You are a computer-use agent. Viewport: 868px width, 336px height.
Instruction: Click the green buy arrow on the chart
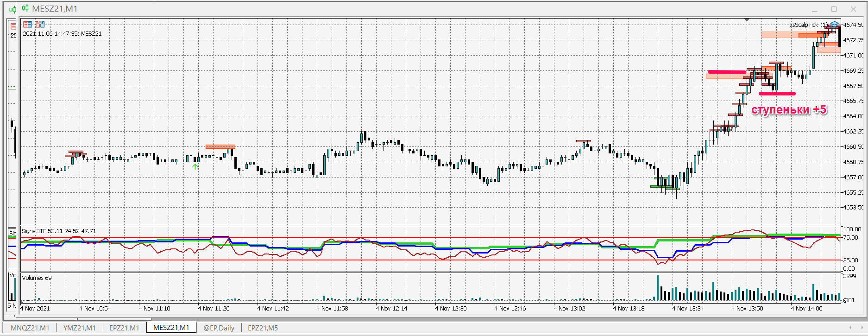195,166
